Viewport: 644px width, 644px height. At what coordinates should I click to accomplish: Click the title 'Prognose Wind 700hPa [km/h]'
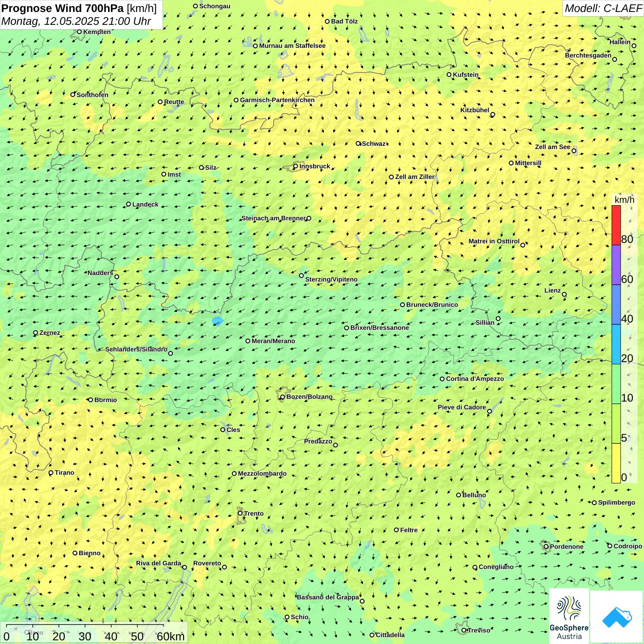coord(79,8)
